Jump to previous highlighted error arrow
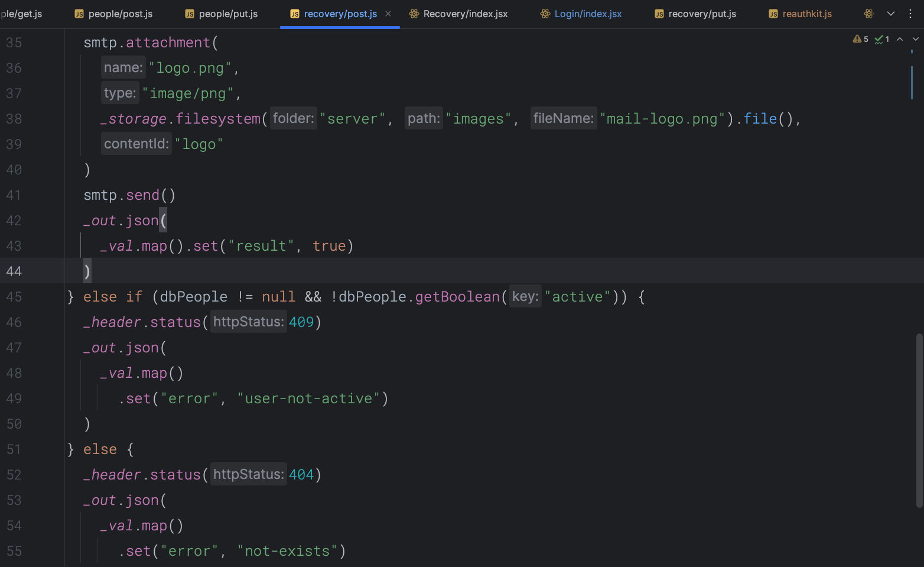 tap(900, 39)
